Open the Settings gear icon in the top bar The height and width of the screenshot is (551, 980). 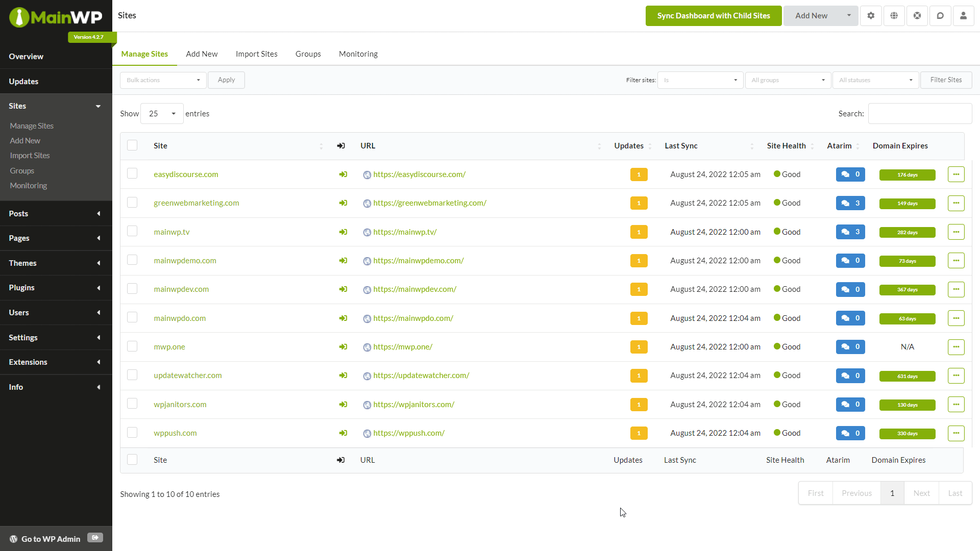click(870, 15)
